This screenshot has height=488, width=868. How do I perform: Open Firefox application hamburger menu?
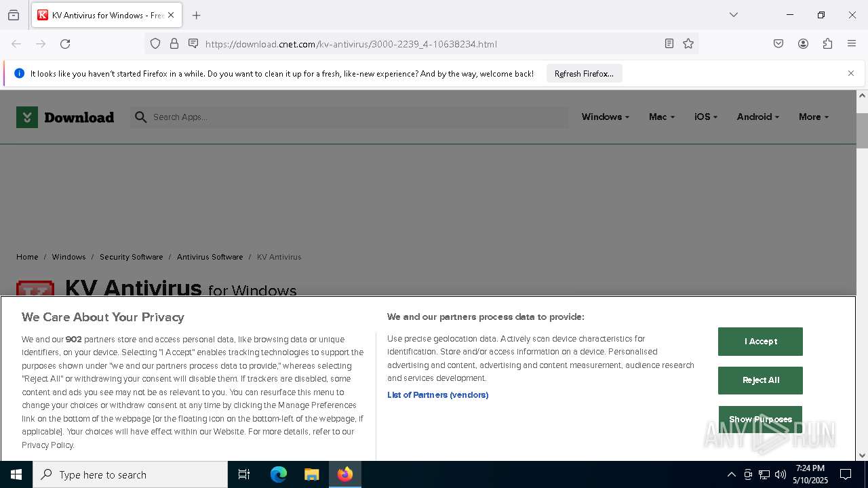click(x=852, y=44)
